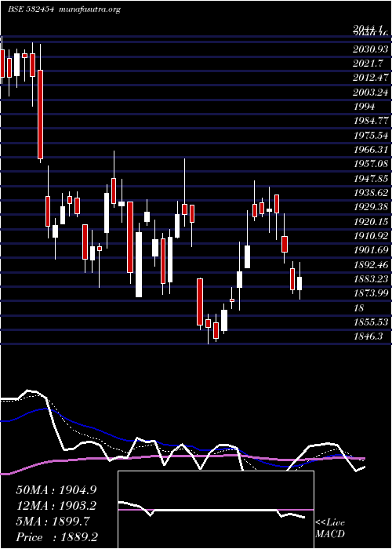Click the '50MA : 1904.9' readout
The width and height of the screenshot is (392, 549).
coord(56,490)
